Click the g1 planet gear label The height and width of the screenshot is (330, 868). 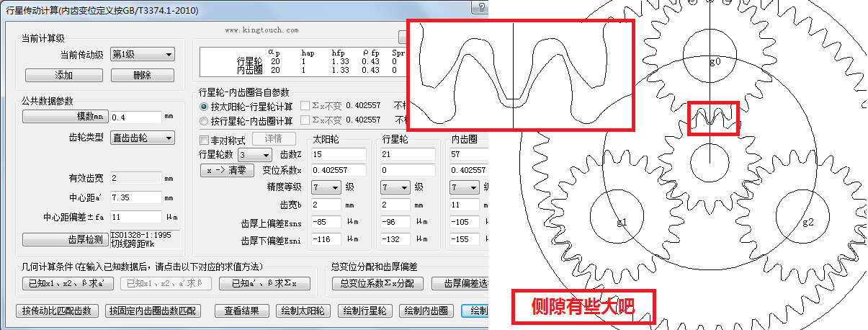(622, 222)
